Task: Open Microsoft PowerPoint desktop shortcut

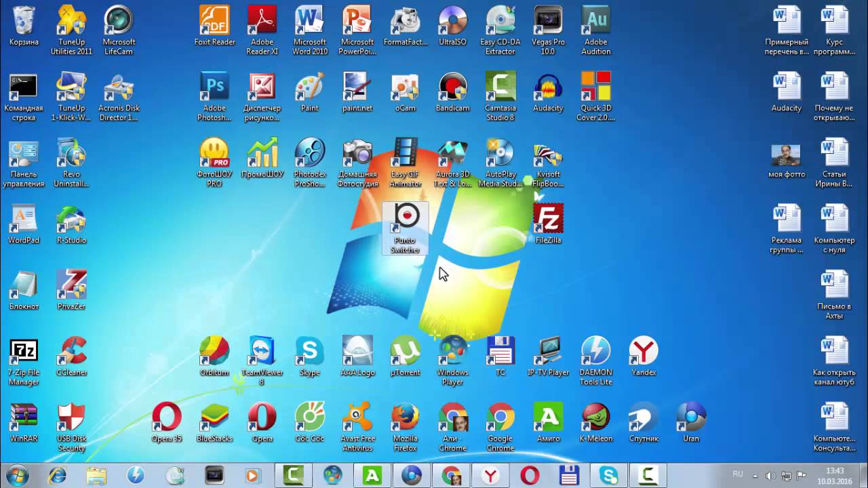Action: tap(357, 29)
